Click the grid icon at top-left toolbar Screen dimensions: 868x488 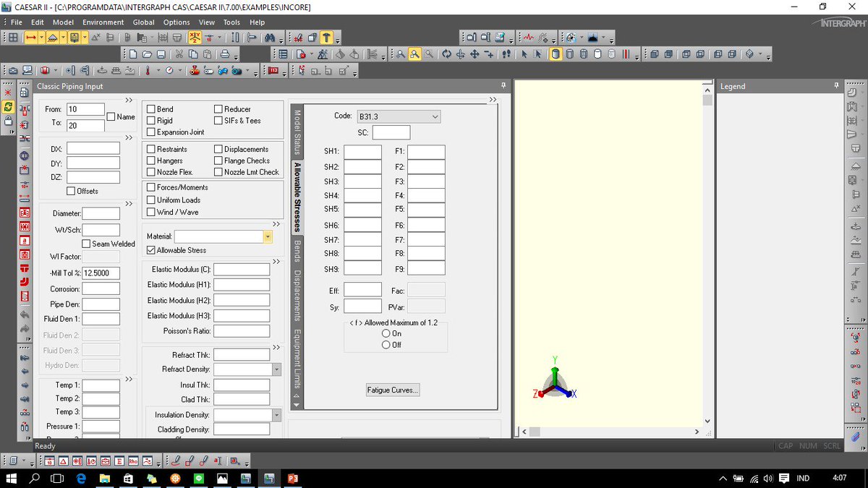pos(13,38)
